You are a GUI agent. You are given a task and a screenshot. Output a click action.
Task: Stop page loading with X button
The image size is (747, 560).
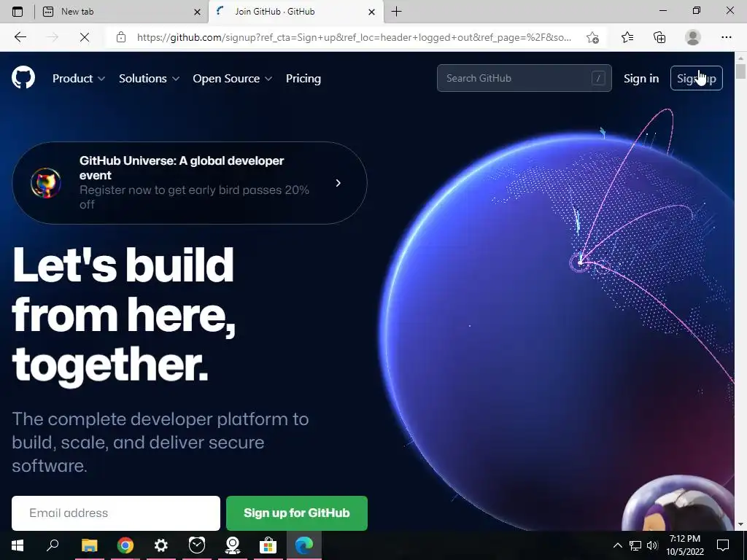click(x=85, y=37)
